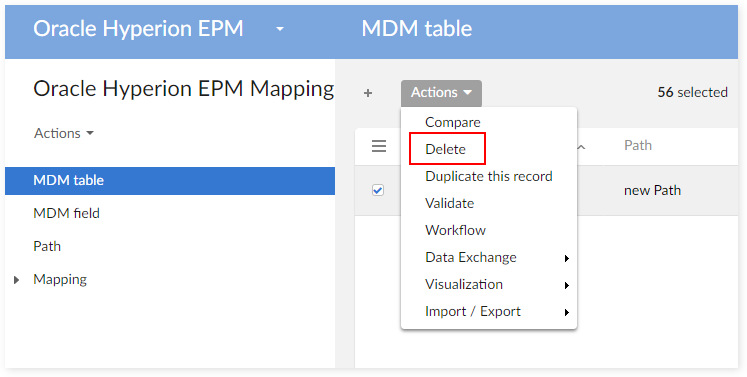Open the gray Actions dropdown button
The width and height of the screenshot is (747, 377).
pyautogui.click(x=441, y=92)
